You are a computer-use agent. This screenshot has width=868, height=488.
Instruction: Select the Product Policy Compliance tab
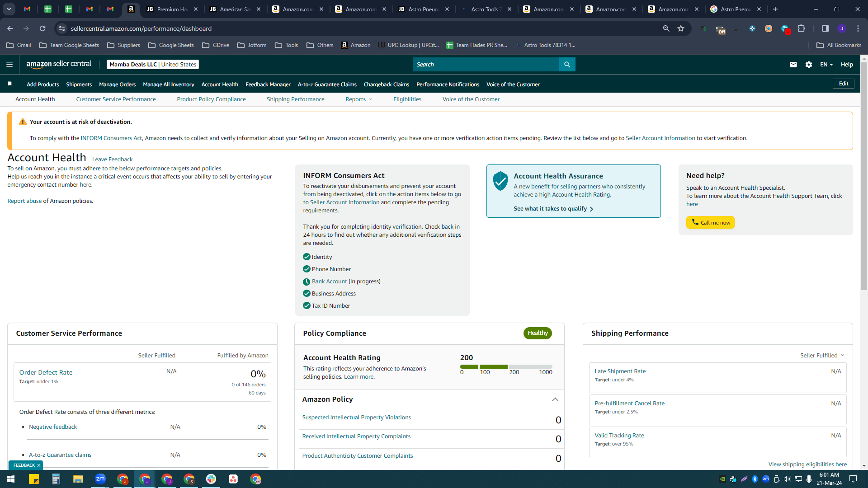click(x=211, y=99)
